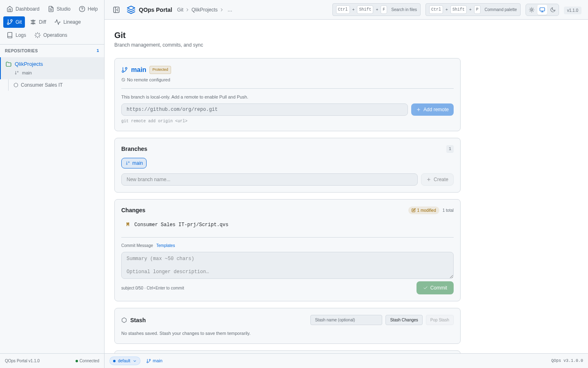Expand the breadcrumb ellipsis
Screen dimensions: 588x368
pyautogui.click(x=230, y=10)
